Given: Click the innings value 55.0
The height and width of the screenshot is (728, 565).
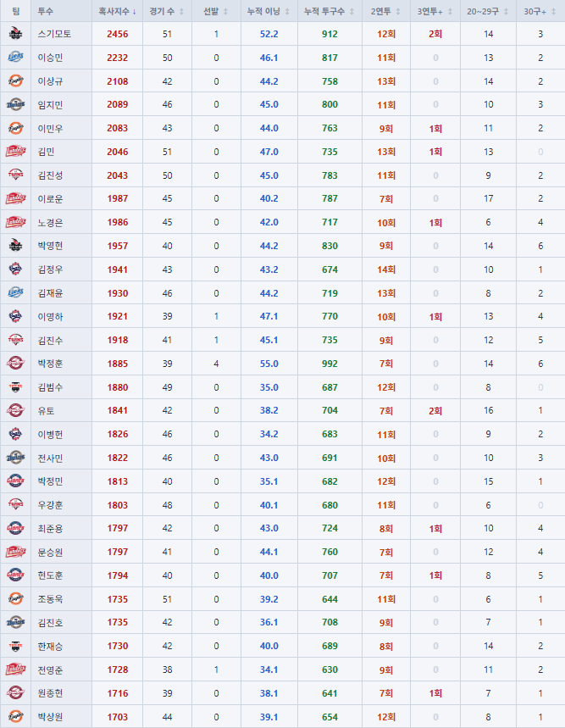Looking at the screenshot, I should point(269,364).
